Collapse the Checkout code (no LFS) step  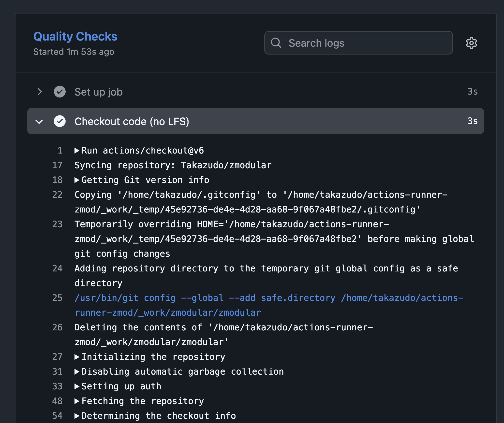(x=39, y=121)
